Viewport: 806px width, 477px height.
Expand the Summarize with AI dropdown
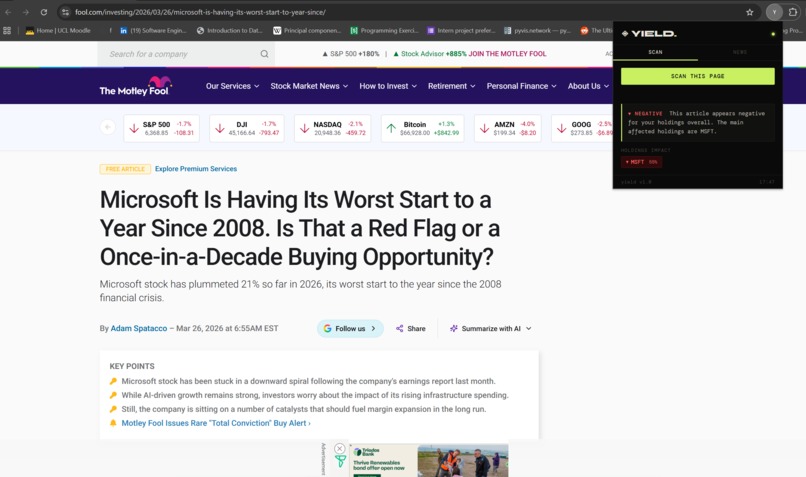coord(490,328)
